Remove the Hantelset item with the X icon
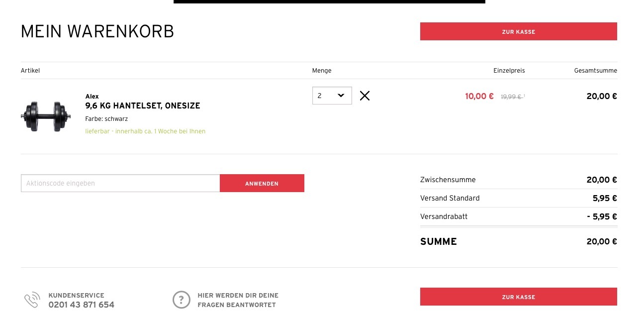 click(x=365, y=96)
